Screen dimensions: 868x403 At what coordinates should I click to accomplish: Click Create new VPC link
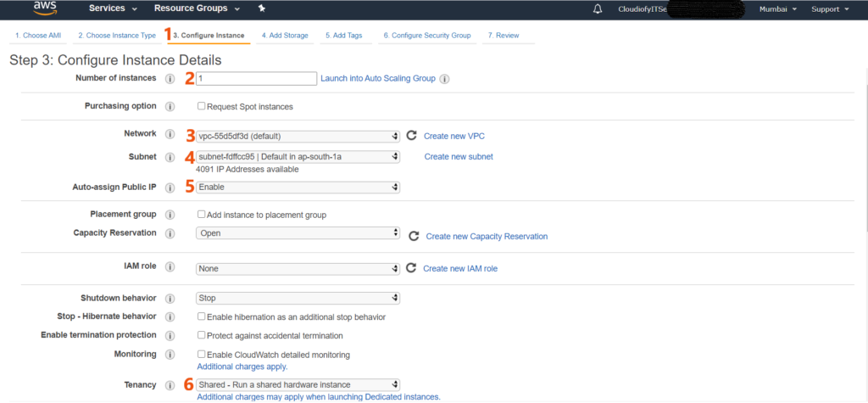(x=454, y=136)
